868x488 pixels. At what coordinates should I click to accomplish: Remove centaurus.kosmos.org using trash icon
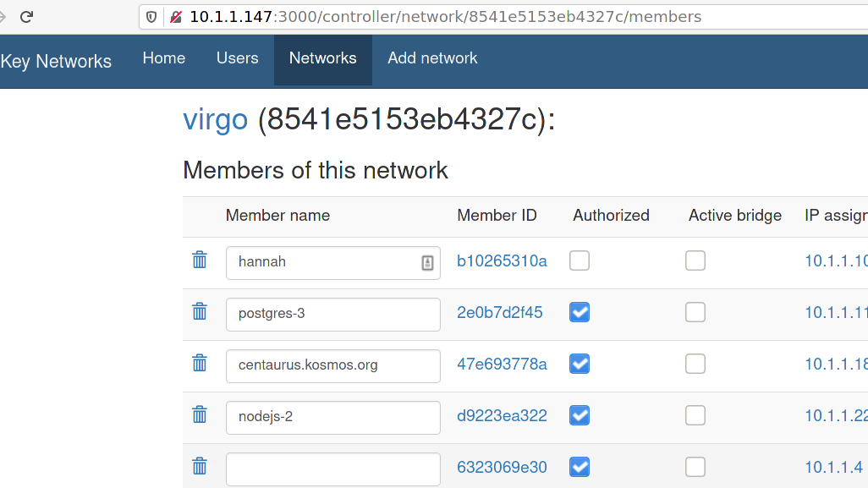click(200, 363)
